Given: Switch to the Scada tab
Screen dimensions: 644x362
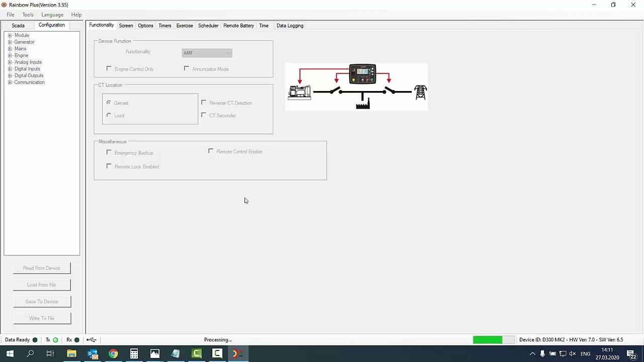Looking at the screenshot, I should (18, 26).
